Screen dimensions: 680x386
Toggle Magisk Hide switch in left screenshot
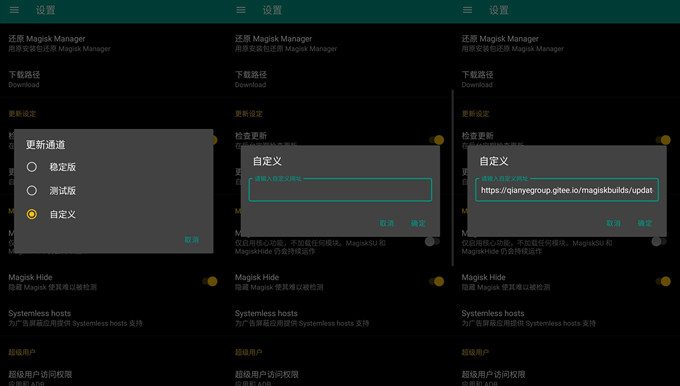[210, 281]
